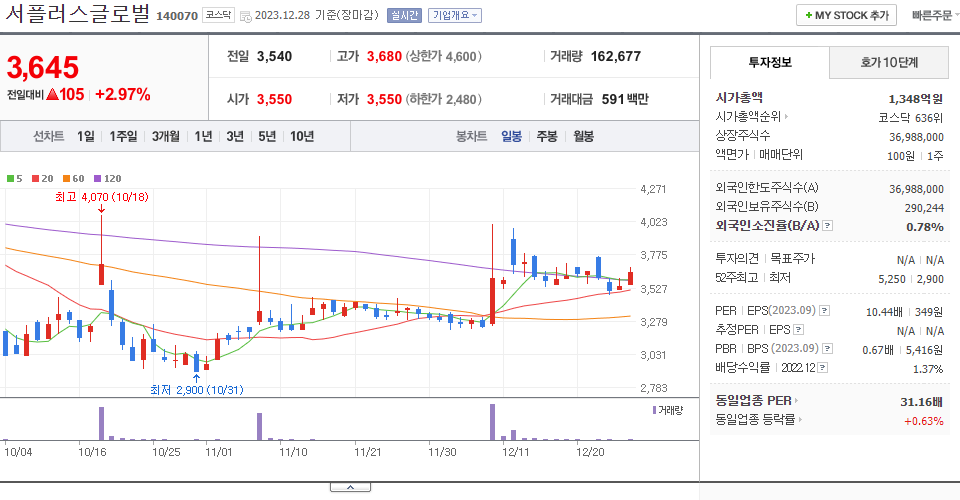
Task: Select the 투자정보 tab
Action: coord(770,62)
